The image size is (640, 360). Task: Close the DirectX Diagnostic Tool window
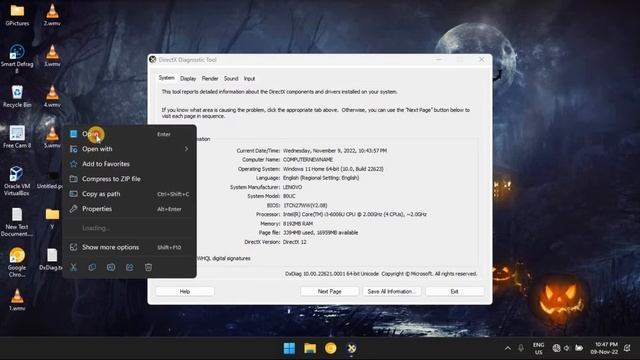point(482,60)
